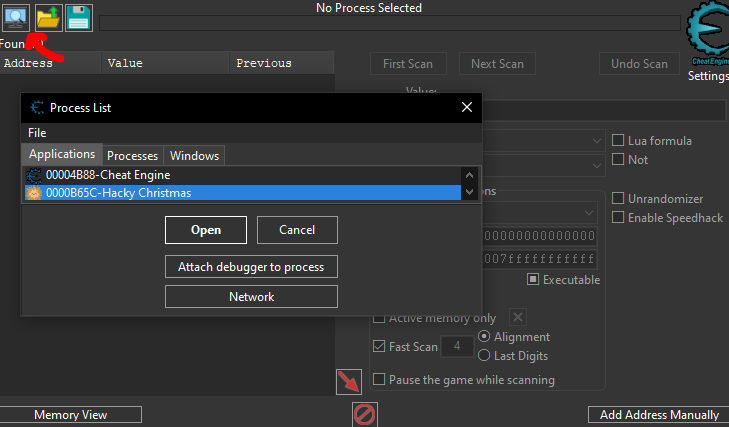Enable Pause the game while scanning

pos(379,380)
